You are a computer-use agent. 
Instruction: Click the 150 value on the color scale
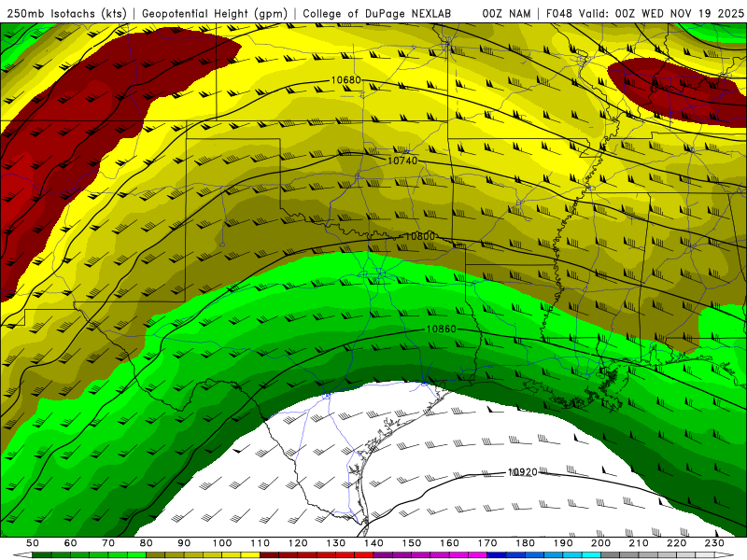point(412,543)
